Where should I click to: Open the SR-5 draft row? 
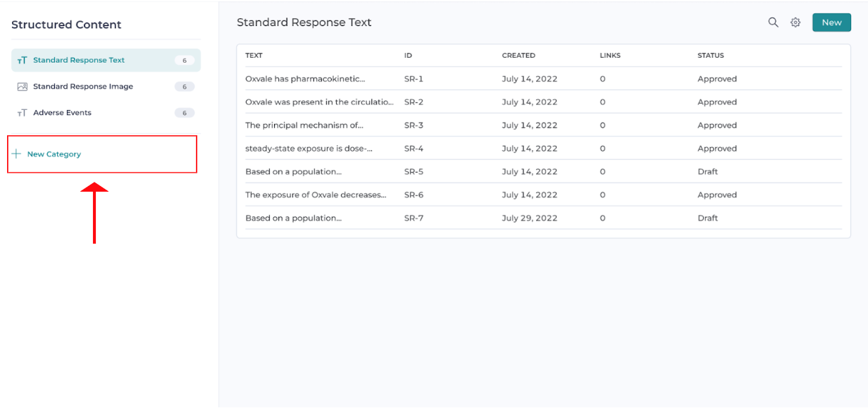(x=293, y=171)
